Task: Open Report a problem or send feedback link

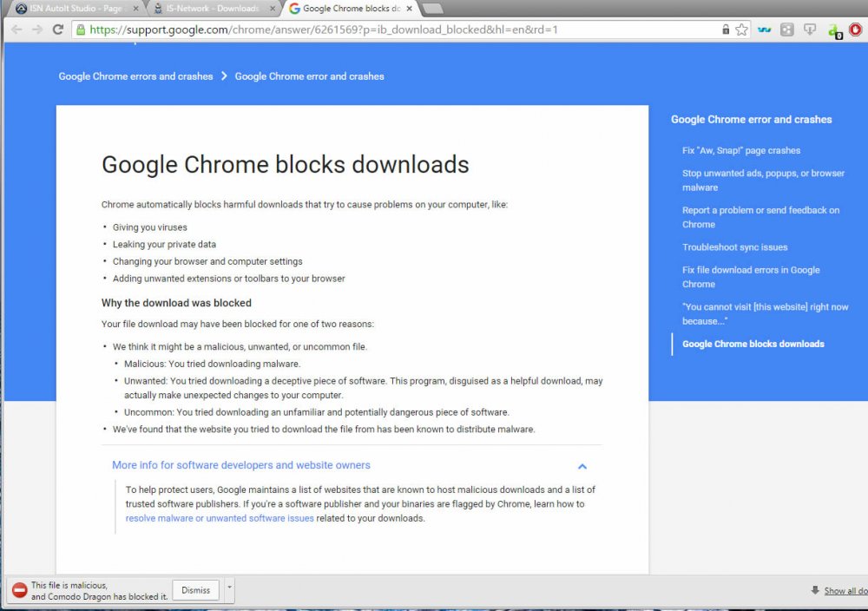Action: (x=760, y=218)
